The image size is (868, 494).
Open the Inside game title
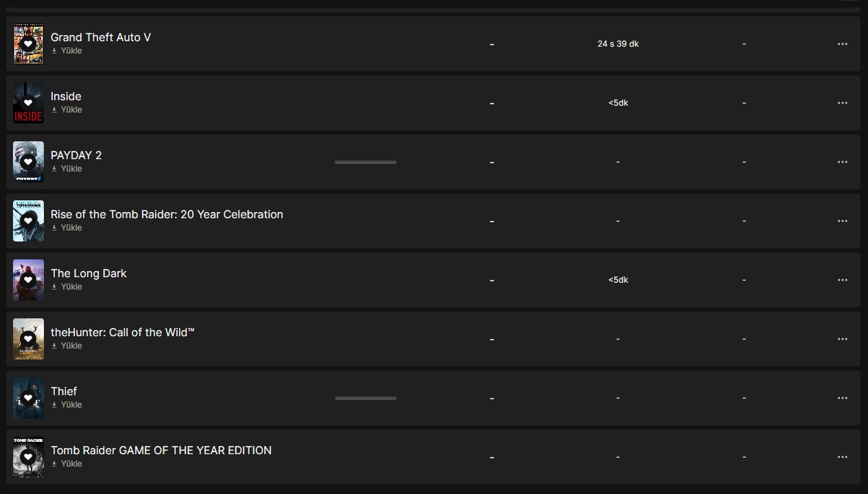tap(66, 96)
